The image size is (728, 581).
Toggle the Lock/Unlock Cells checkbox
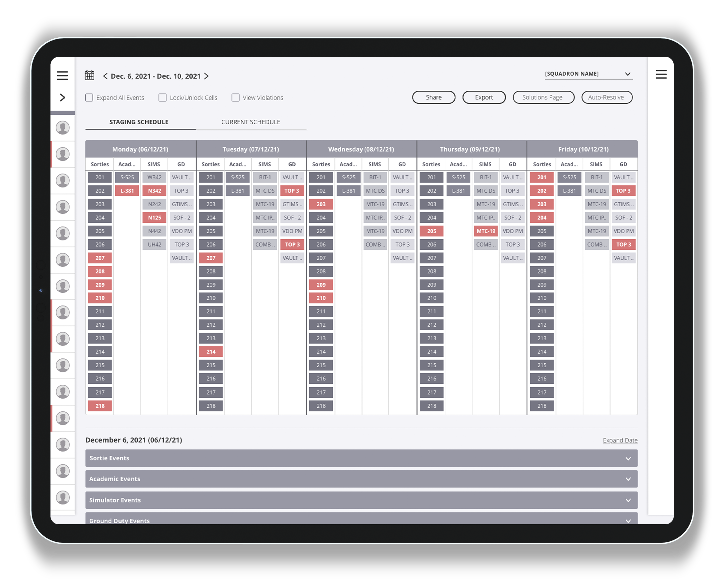click(162, 98)
